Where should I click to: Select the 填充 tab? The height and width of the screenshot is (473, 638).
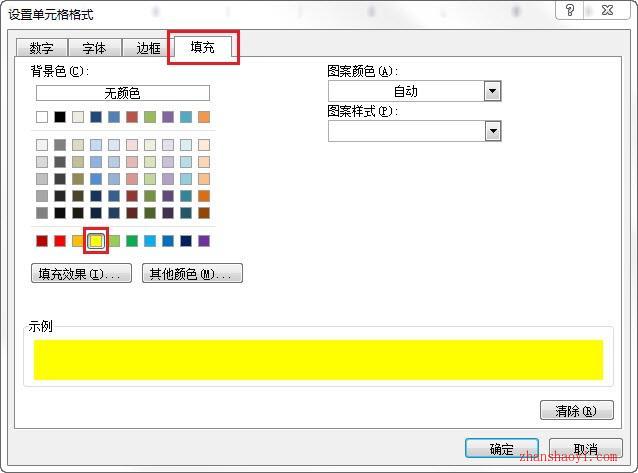[203, 47]
